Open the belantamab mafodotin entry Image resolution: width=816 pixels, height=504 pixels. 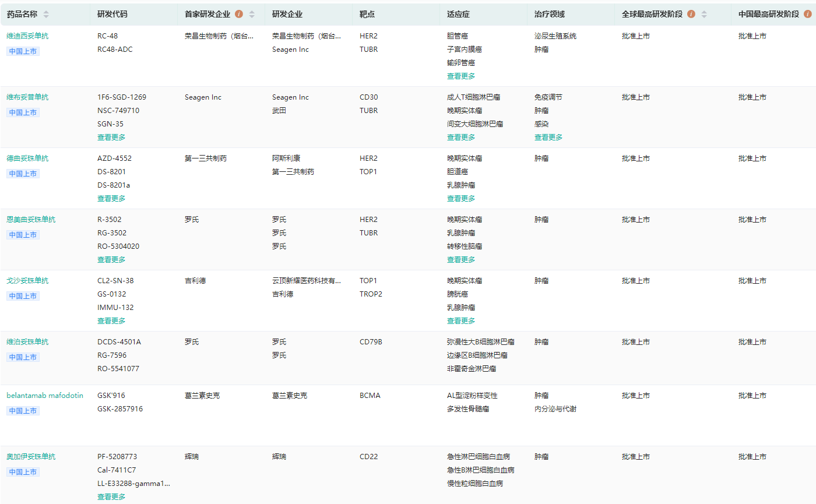tap(45, 396)
